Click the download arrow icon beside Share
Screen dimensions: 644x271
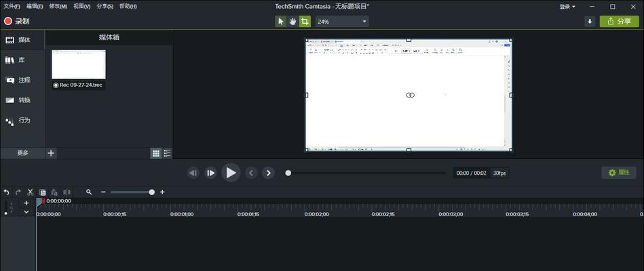[590, 22]
